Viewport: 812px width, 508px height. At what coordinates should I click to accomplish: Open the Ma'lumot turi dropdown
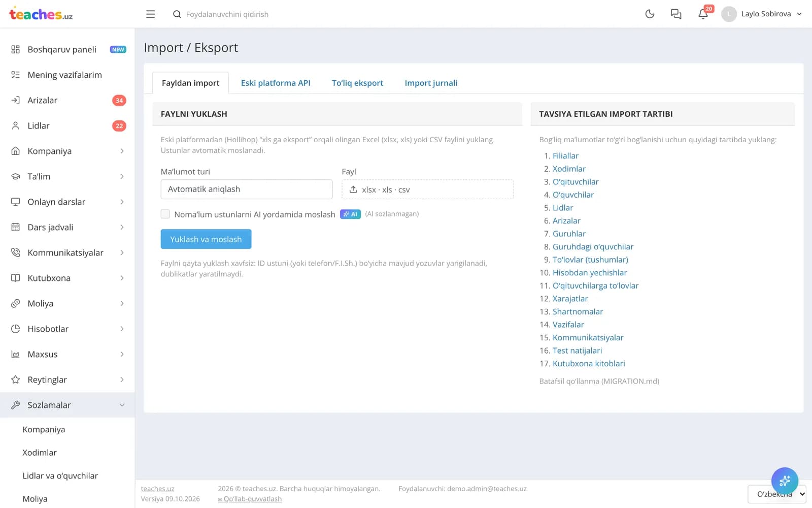[x=247, y=189]
